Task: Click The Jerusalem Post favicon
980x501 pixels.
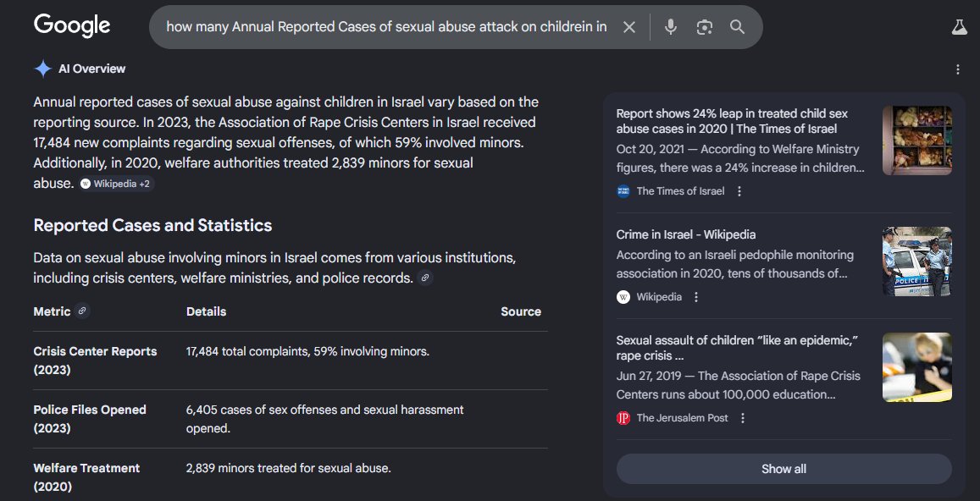Action: (x=623, y=418)
